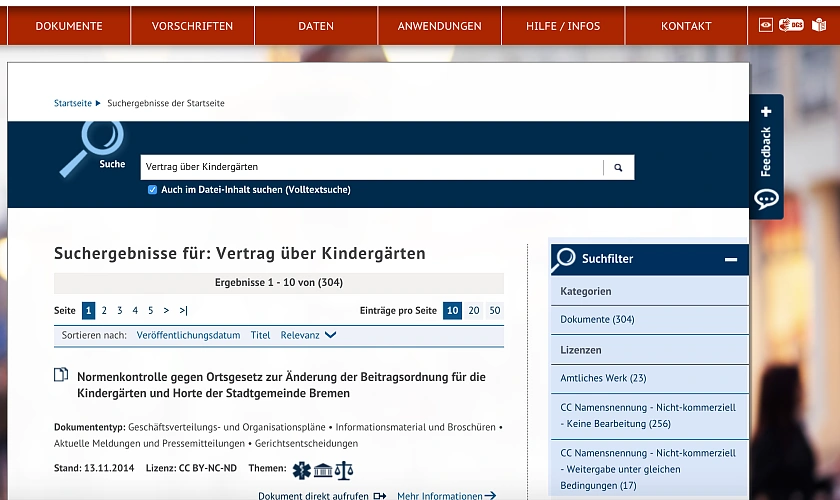This screenshot has height=500, width=840.
Task: Toggle the Relevanz sort direction chevron
Action: pos(331,335)
